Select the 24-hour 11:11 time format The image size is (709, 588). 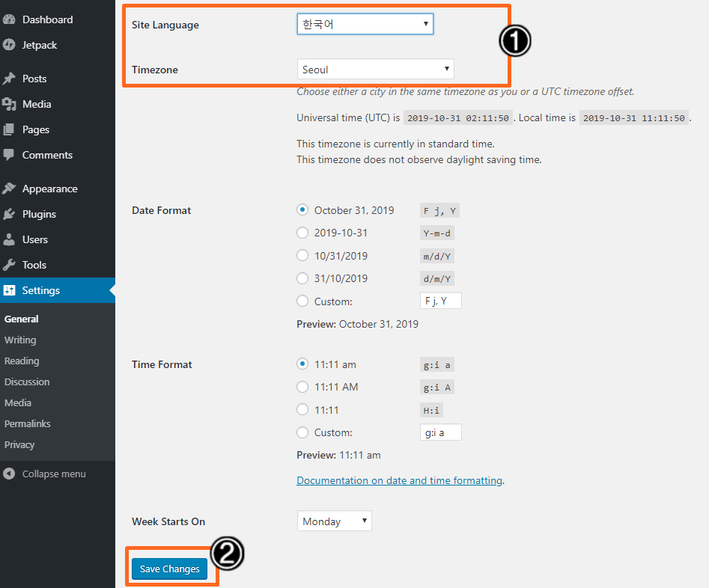[x=302, y=409]
